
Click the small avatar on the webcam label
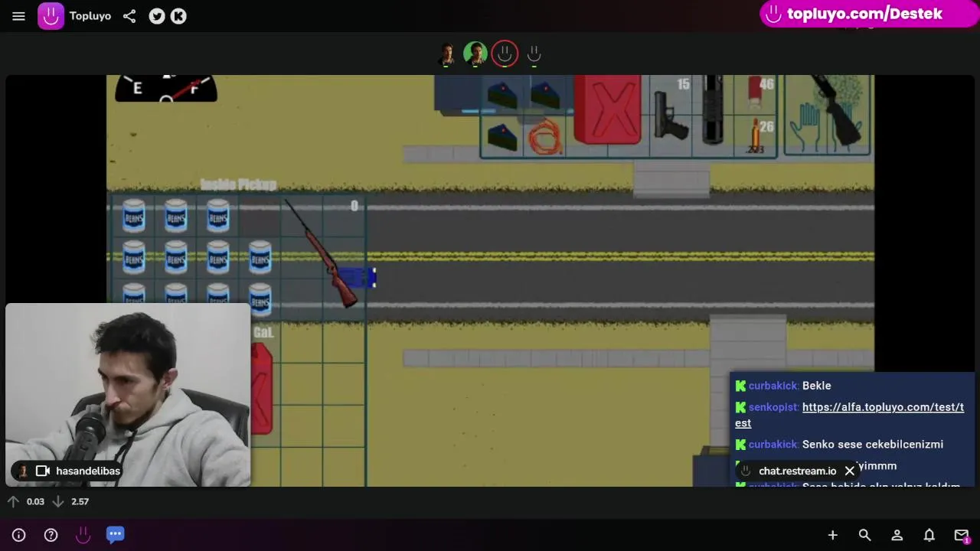[23, 471]
